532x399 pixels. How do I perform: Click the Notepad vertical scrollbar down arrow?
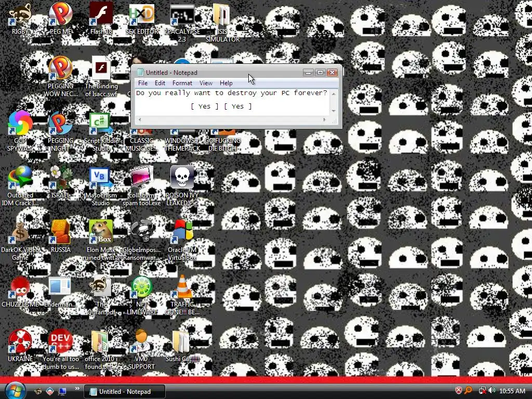[x=334, y=111]
